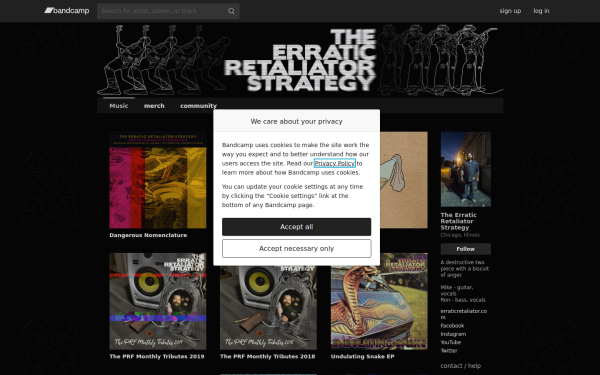This screenshot has width=600, height=375.
Task: Open the erraticretaliator.com website link
Action: (x=463, y=314)
